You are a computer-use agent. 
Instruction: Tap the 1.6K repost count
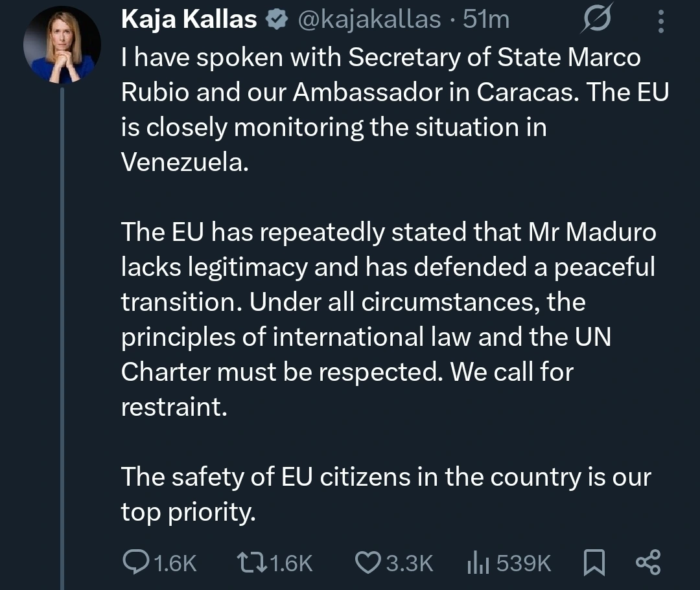[291, 563]
